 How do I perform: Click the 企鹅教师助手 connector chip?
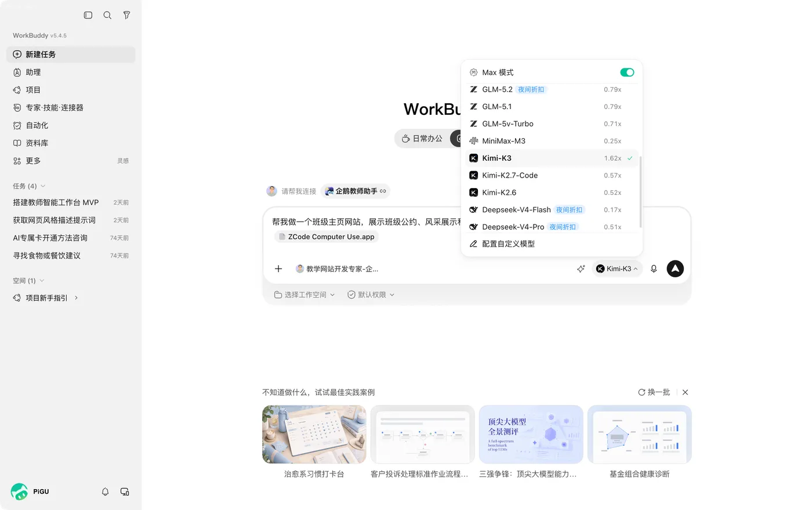pos(356,191)
